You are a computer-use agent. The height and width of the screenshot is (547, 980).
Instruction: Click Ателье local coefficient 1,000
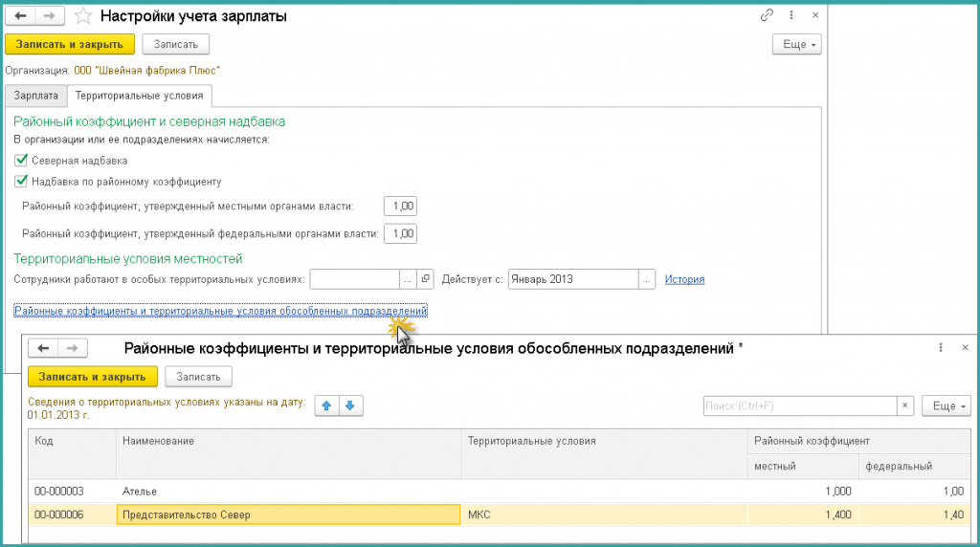(803, 492)
